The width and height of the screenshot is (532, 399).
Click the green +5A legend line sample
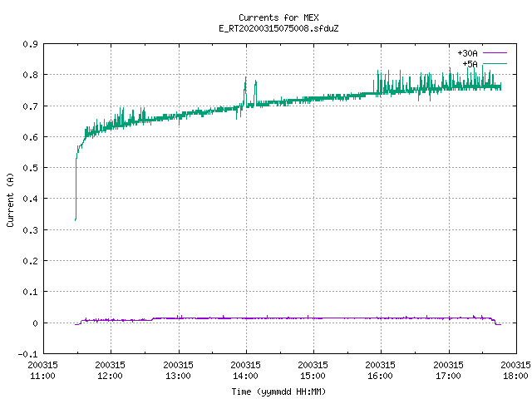point(495,63)
